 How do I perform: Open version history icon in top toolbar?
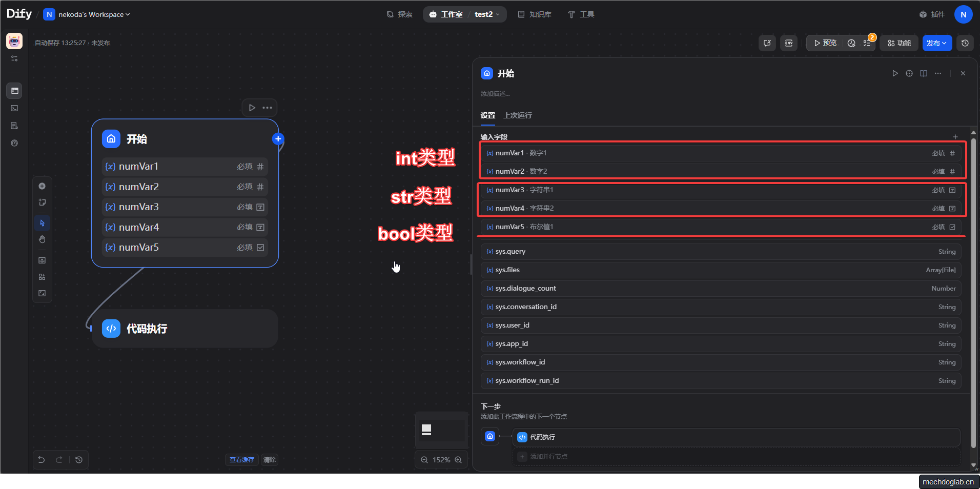point(965,43)
